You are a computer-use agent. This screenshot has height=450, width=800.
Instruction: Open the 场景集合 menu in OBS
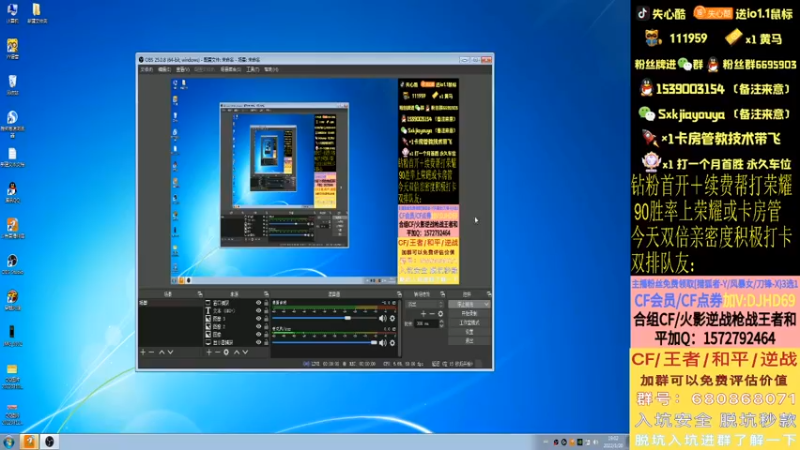[230, 69]
